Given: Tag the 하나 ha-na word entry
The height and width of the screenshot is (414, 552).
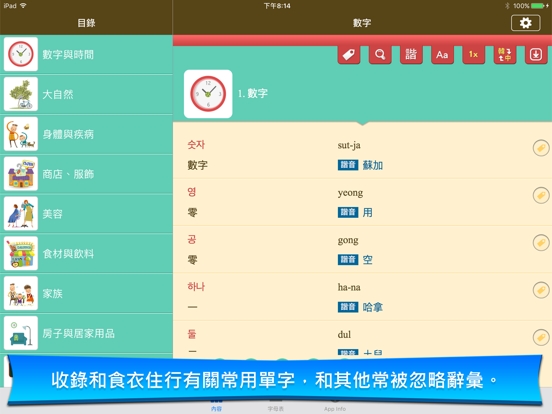Looking at the screenshot, I should pos(541,290).
